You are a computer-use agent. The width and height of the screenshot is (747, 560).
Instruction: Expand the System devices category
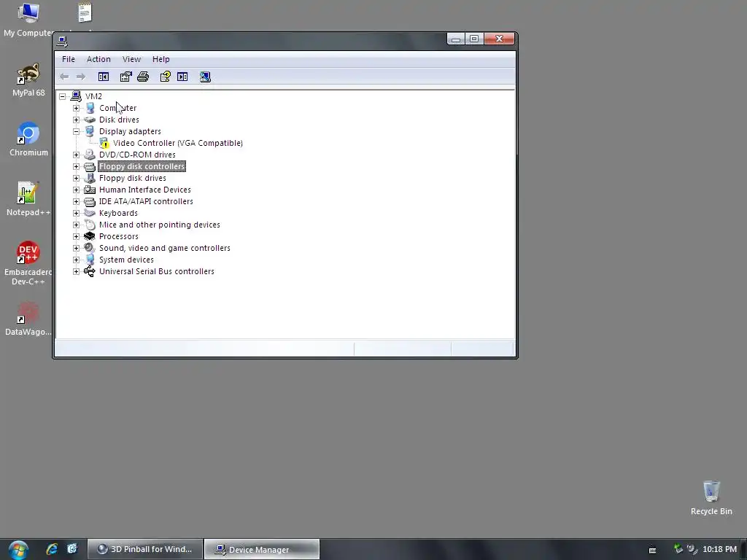tap(76, 260)
